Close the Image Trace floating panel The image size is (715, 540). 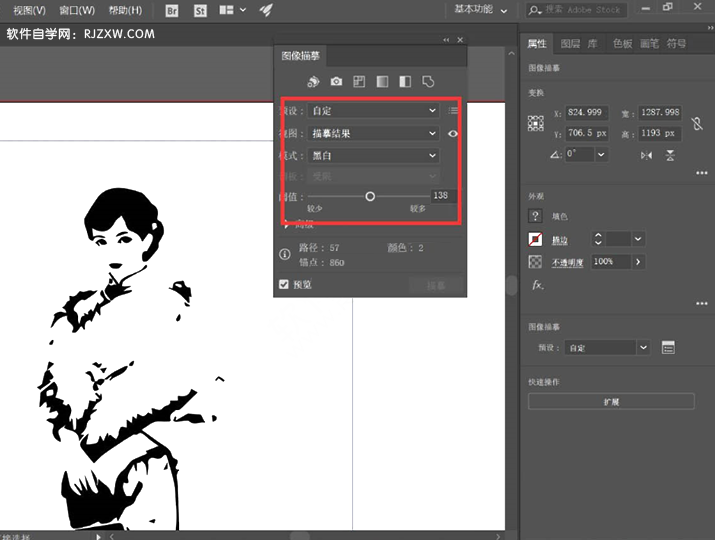tap(460, 40)
